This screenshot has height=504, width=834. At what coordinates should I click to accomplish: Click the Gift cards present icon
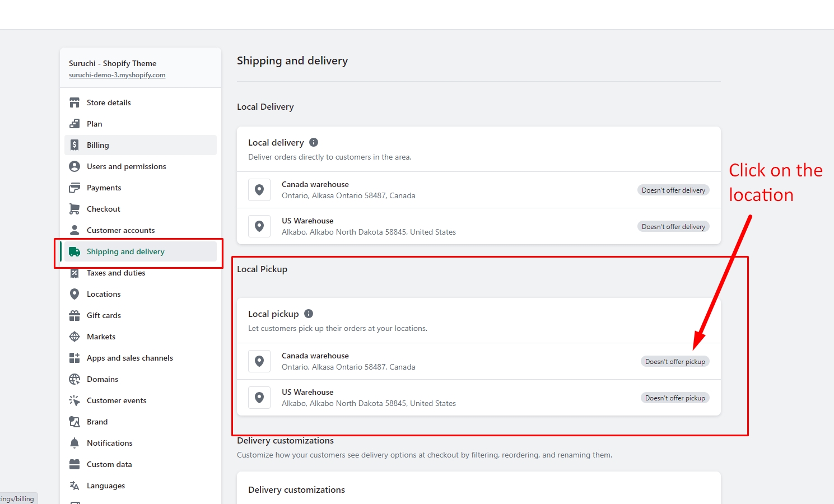[x=74, y=315]
